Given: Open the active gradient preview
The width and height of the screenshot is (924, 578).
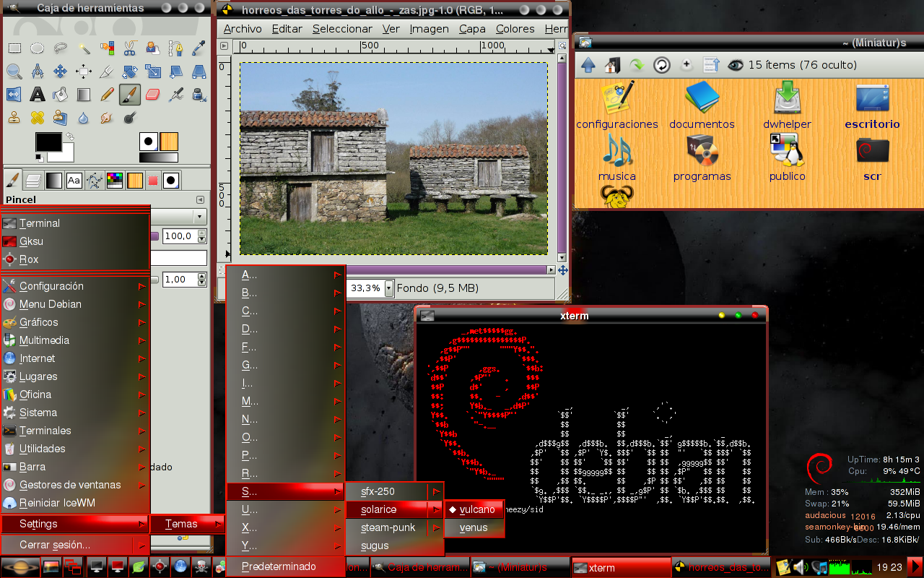Looking at the screenshot, I should coord(158,158).
